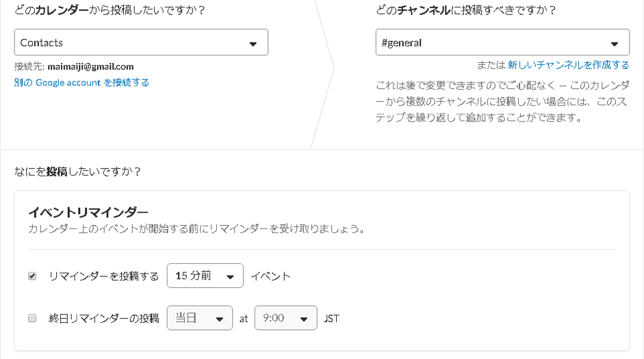The height and width of the screenshot is (359, 644).
Task: Enable the 終日リマインダーの投稿 checkbox
Action: click(x=32, y=318)
